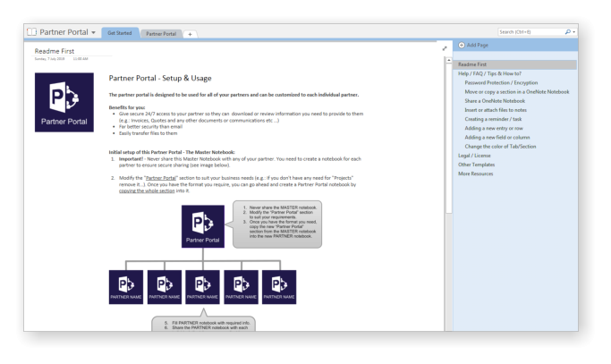Open the Help / FAQ / Tips & How to? page
Image resolution: width=611 pixels, height=364 pixels.
click(489, 73)
